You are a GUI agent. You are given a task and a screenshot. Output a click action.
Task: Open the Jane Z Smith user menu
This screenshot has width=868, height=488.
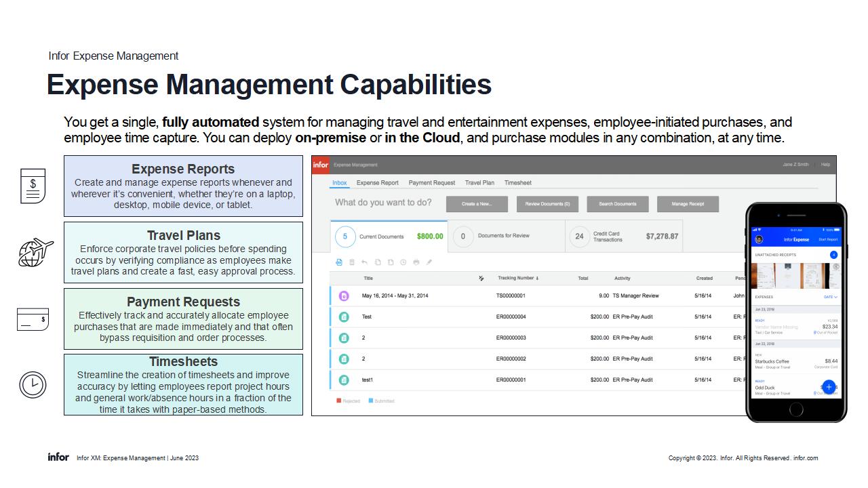[795, 165]
